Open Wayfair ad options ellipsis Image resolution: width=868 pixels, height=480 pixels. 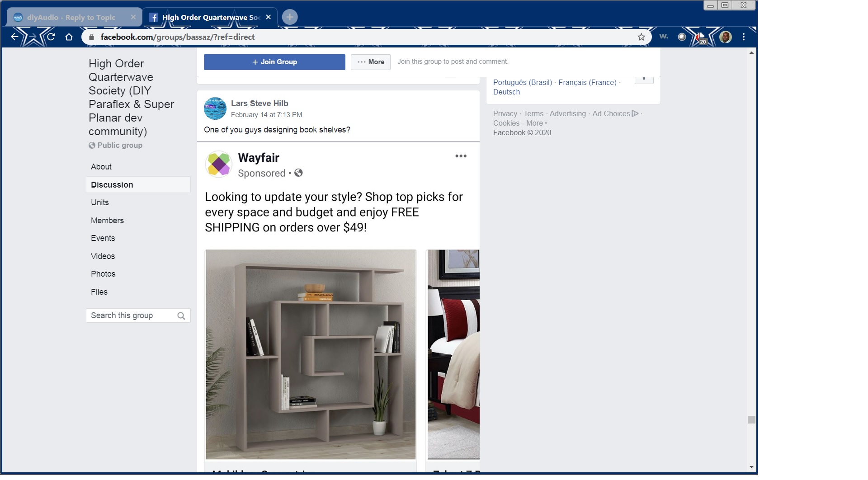461,156
